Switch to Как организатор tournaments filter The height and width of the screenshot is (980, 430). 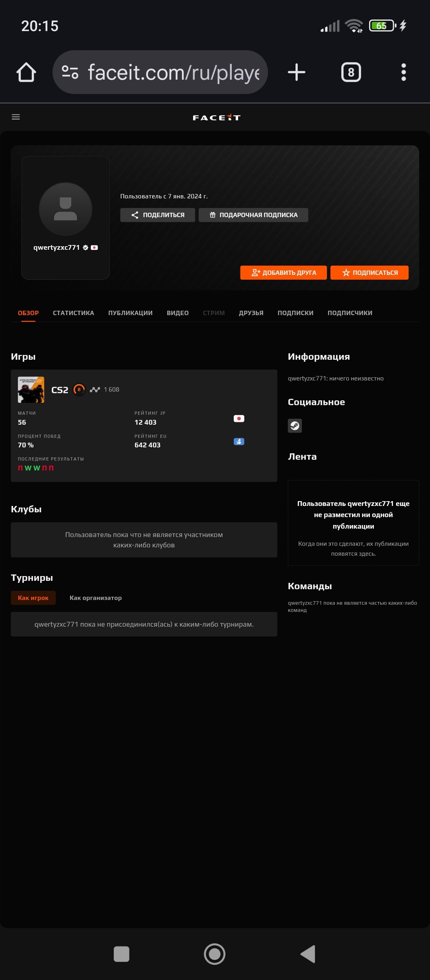point(96,598)
